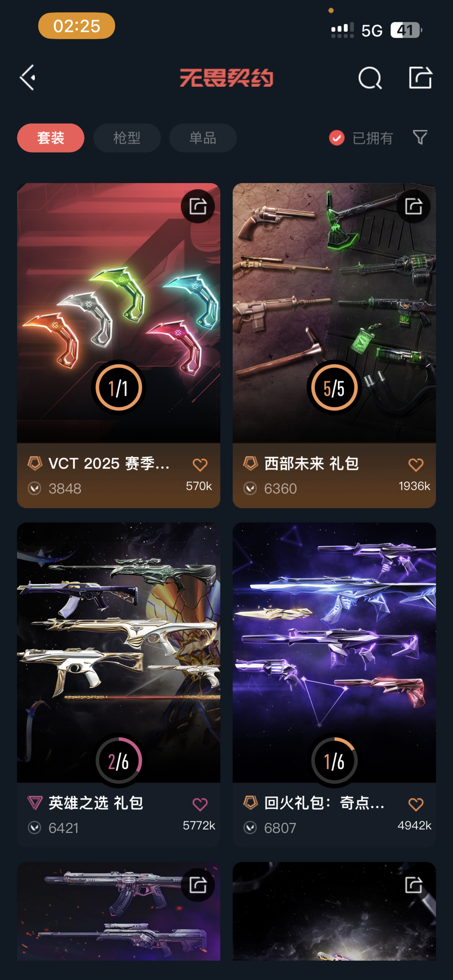Open the 英雄之选 礼包 bundle title
Viewport: 453px width, 980px height.
click(x=96, y=803)
